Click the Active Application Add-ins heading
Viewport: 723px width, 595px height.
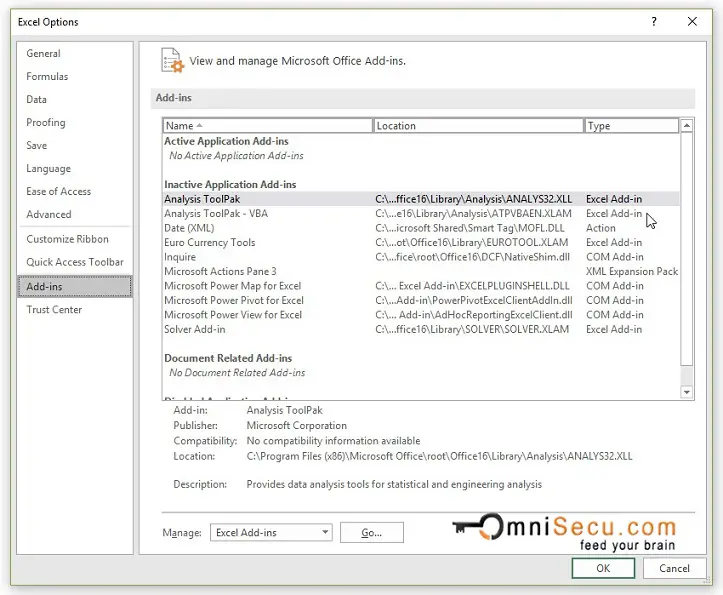point(226,141)
